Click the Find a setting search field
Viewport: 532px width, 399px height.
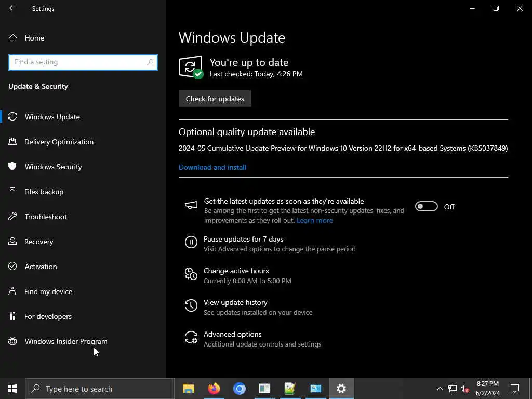click(83, 62)
